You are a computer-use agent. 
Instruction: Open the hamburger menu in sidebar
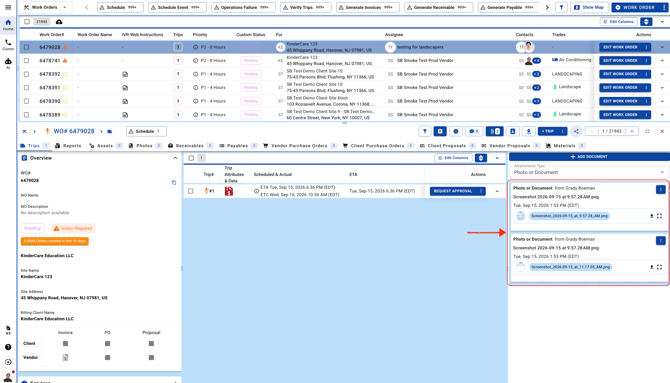(x=8, y=7)
